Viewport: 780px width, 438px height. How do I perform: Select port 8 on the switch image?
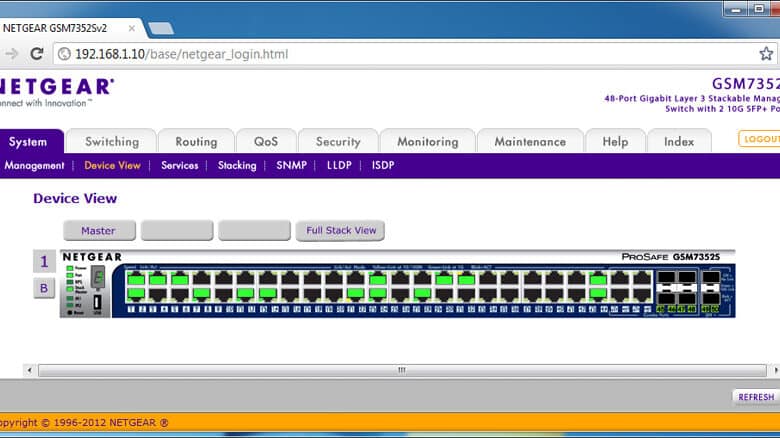[x=201, y=294]
